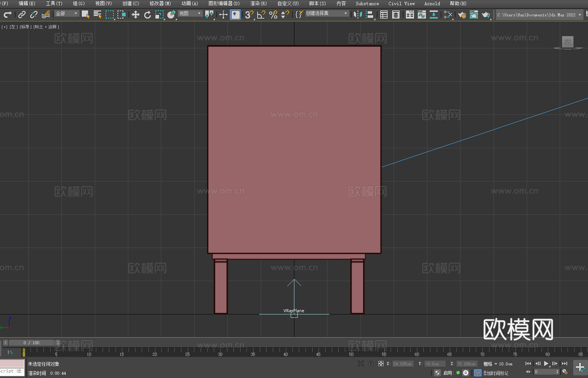Viewport: 588px width, 378px height.
Task: Click Edit Named Selection Sets icon
Action: [299, 14]
